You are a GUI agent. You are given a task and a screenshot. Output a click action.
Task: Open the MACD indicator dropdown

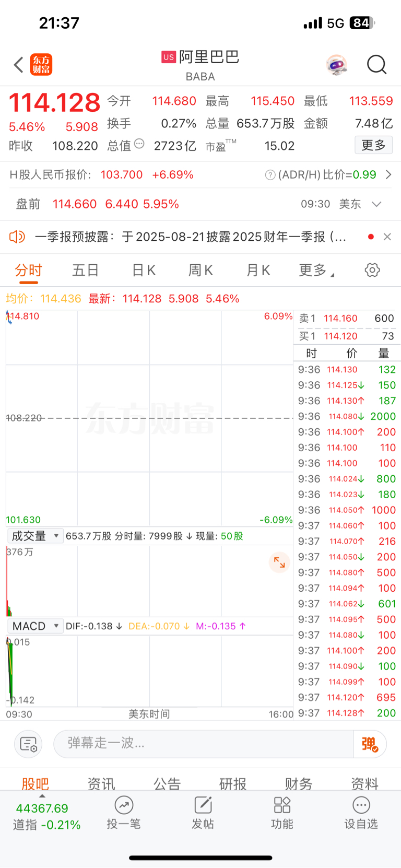[36, 626]
